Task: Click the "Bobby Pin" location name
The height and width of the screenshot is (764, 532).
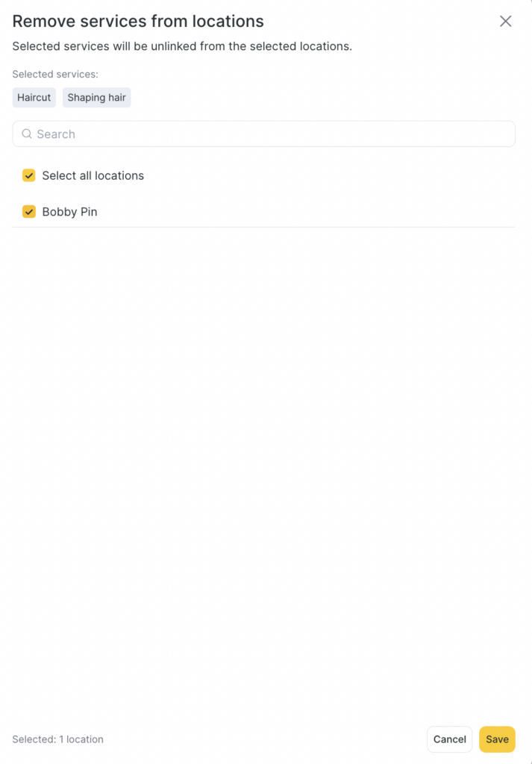Action: click(x=69, y=212)
